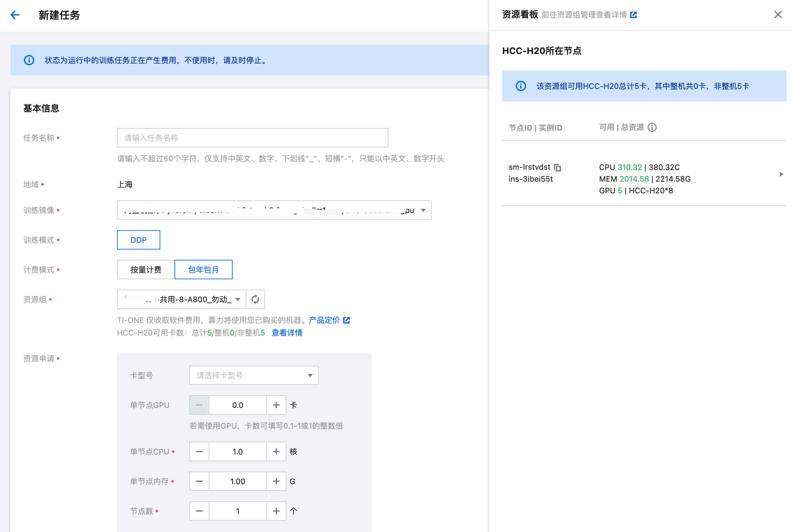Screen dimensions: 793x532
Task: Click the 任务名称 input field
Action: click(252, 138)
